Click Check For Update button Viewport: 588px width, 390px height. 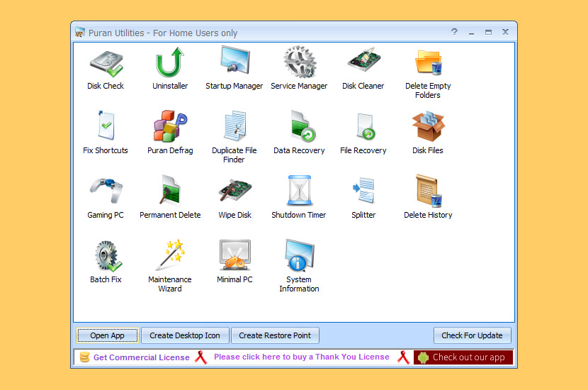click(x=472, y=335)
